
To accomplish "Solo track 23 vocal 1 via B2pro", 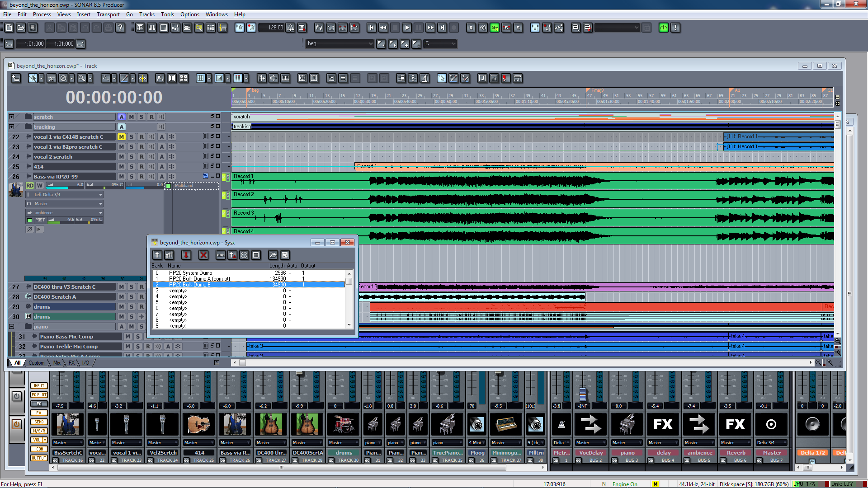I will pyautogui.click(x=132, y=147).
